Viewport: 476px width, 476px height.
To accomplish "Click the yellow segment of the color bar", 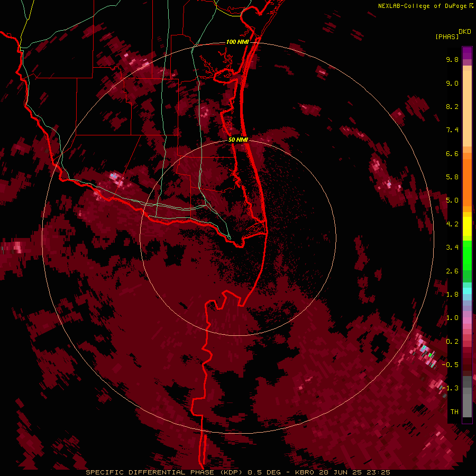I will point(467,226).
